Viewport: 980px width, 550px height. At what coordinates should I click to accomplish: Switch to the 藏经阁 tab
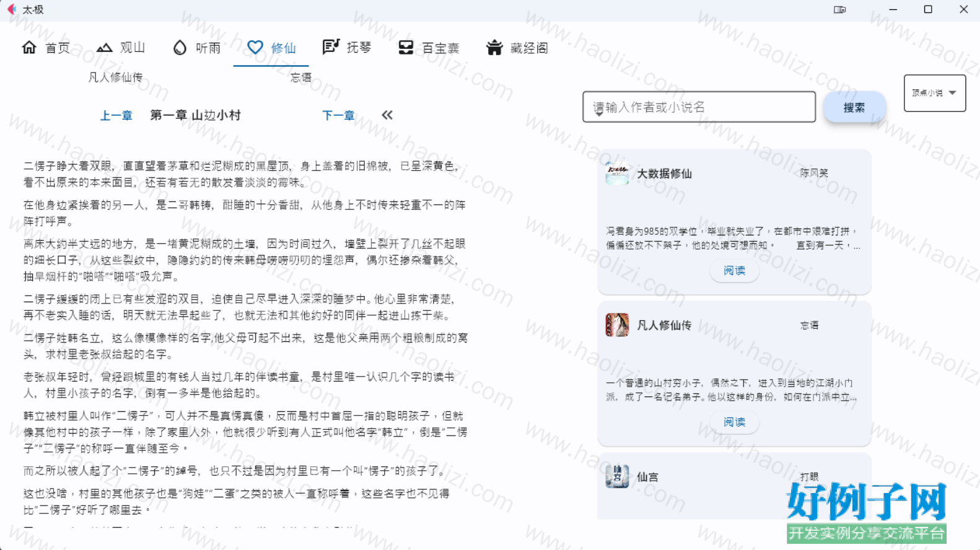point(517,48)
